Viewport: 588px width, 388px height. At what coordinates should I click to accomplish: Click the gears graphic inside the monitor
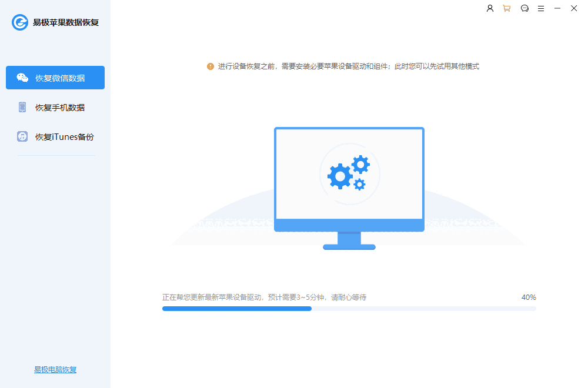[x=347, y=174]
